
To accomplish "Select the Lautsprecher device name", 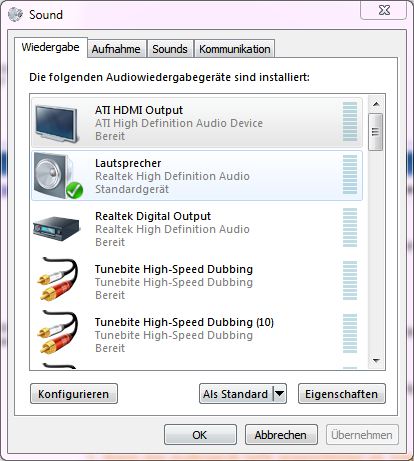I will pos(128,163).
